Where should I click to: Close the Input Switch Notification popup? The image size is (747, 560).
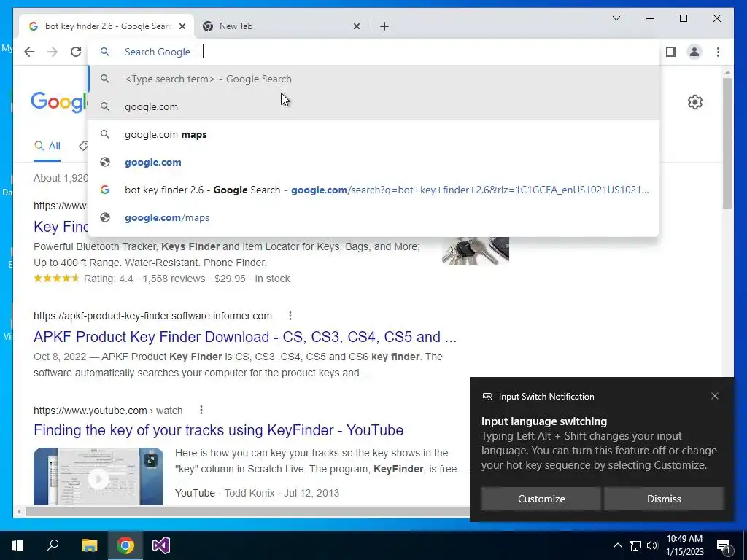715,396
